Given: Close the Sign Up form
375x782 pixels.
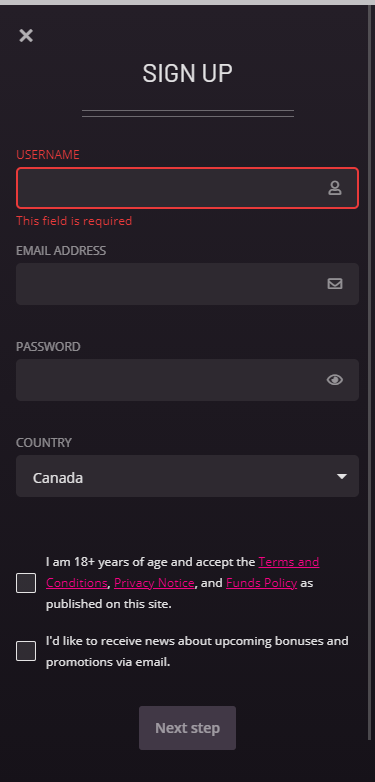Looking at the screenshot, I should [26, 35].
